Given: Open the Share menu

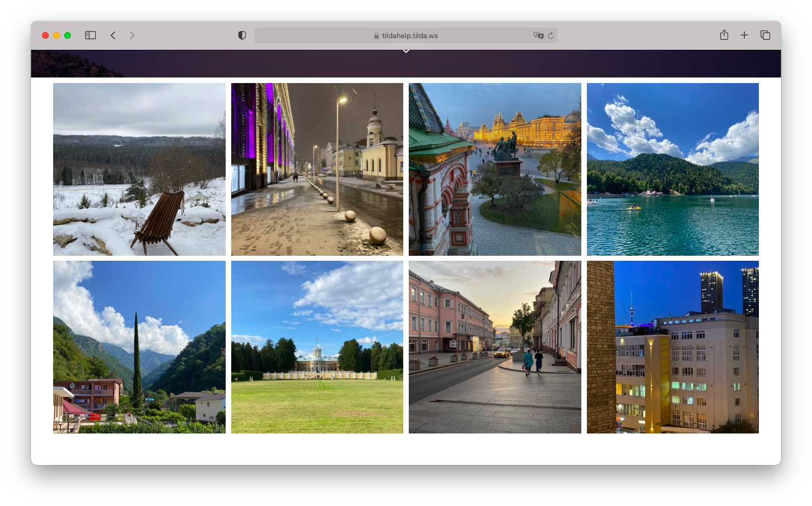Looking at the screenshot, I should [724, 35].
